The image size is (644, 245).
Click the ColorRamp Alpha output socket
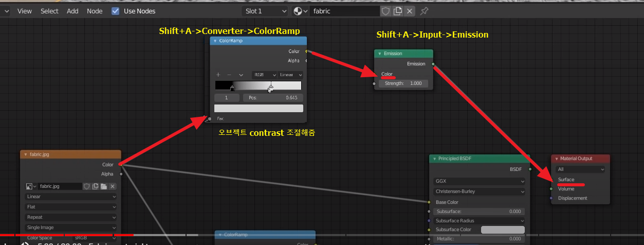click(x=307, y=61)
